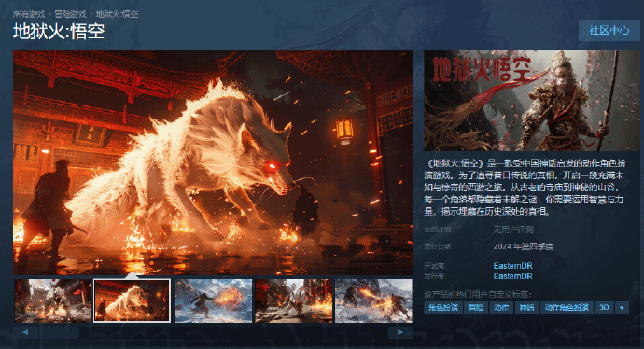Open the 动作角色扮演 tag
This screenshot has width=644, height=349.
(567, 308)
